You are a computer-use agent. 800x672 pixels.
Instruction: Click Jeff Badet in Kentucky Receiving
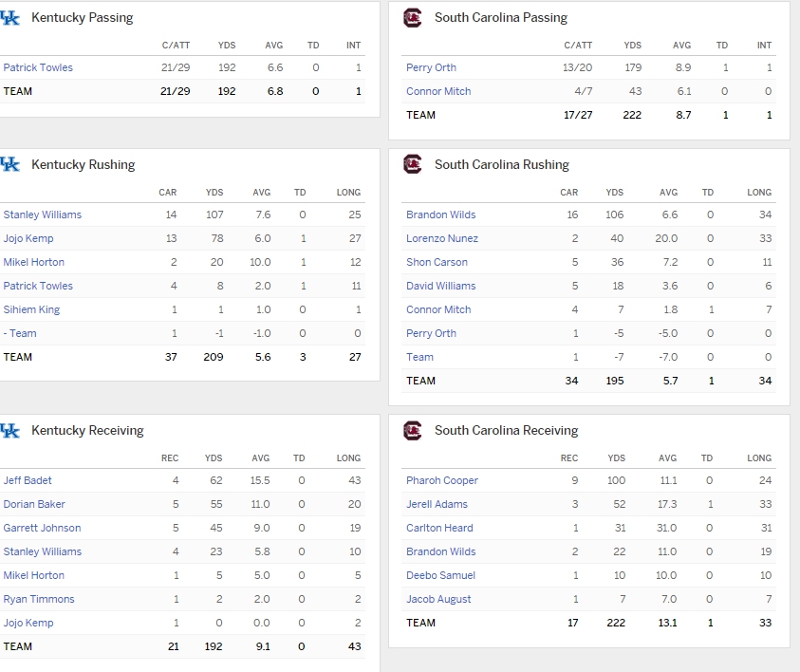pos(28,480)
